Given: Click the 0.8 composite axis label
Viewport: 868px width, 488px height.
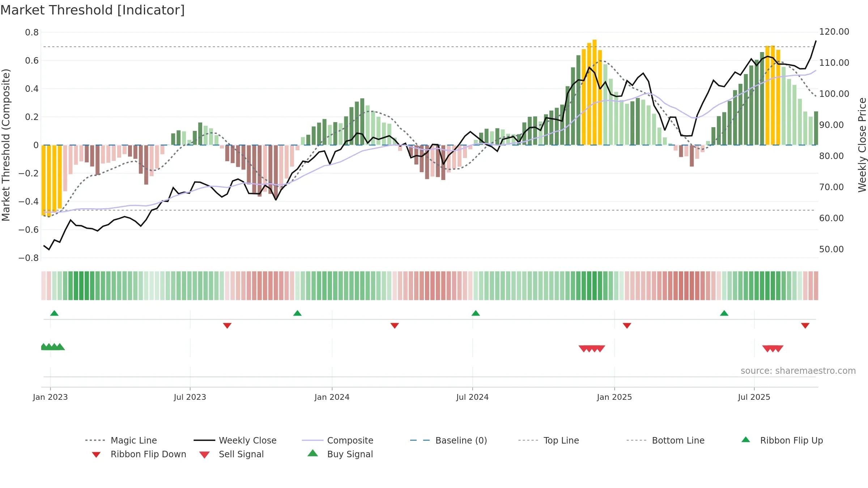Looking at the screenshot, I should pos(32,33).
